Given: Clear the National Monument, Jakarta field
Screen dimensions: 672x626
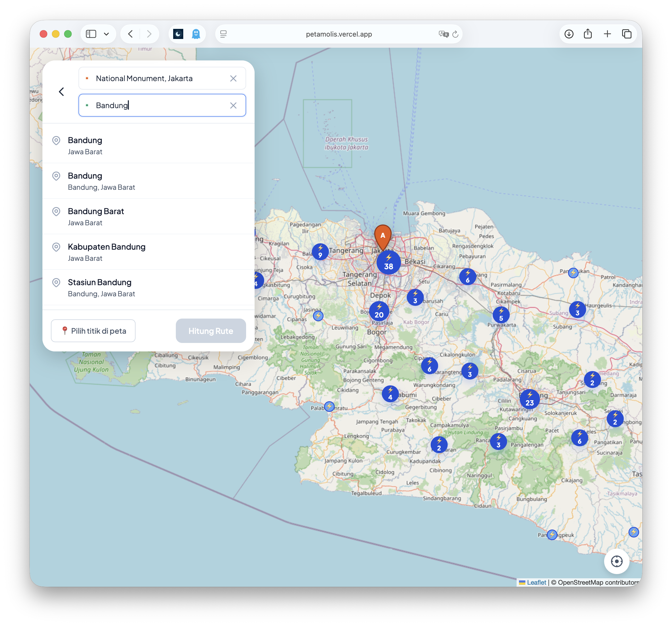Looking at the screenshot, I should click(233, 78).
